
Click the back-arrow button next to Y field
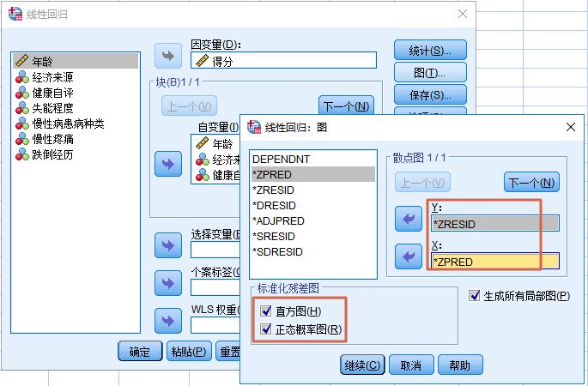[x=409, y=219]
